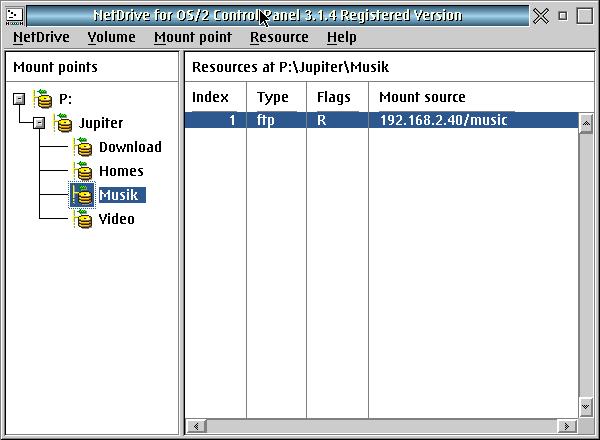Click the Musik mount point icon

(x=82, y=195)
